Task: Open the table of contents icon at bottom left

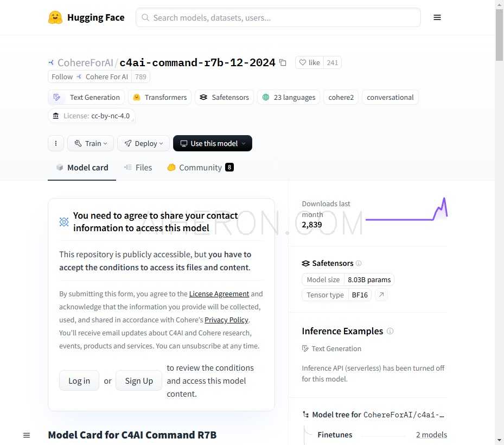Action: tap(27, 435)
